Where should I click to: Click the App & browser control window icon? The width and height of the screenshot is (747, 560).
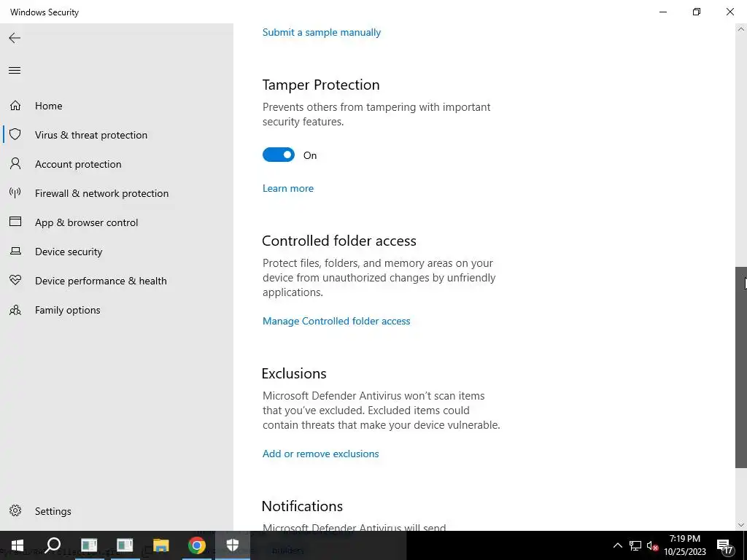[15, 222]
